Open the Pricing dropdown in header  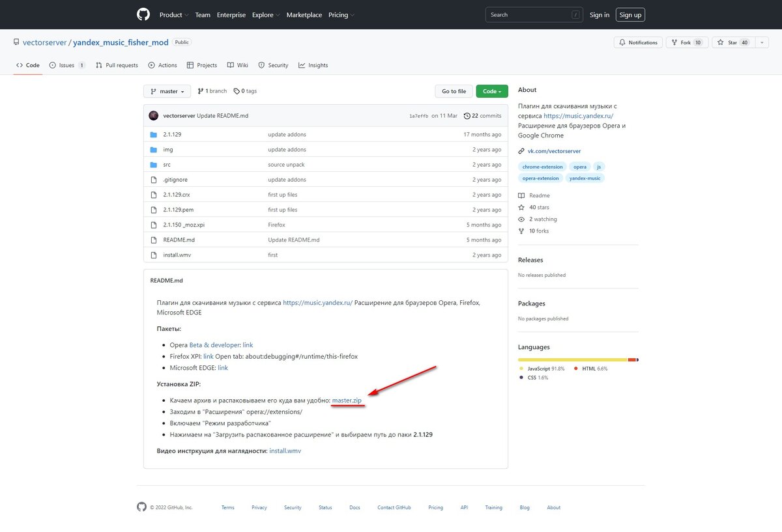click(341, 15)
